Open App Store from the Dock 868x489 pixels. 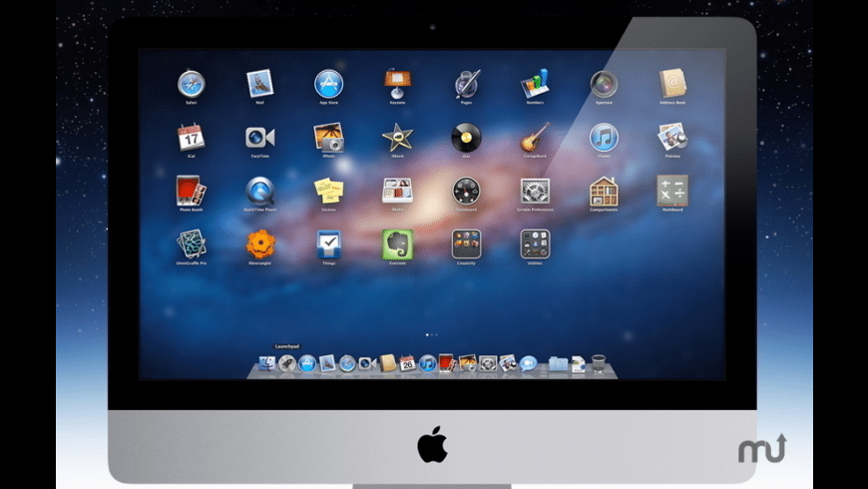pos(307,363)
